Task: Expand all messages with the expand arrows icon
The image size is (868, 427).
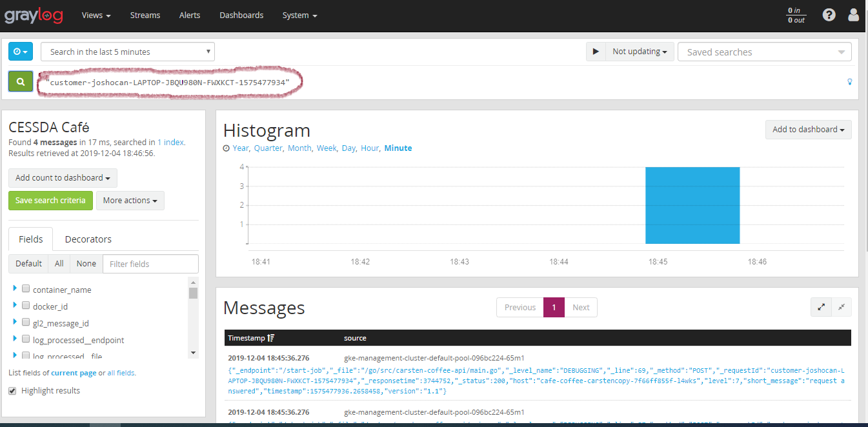Action: 821,307
